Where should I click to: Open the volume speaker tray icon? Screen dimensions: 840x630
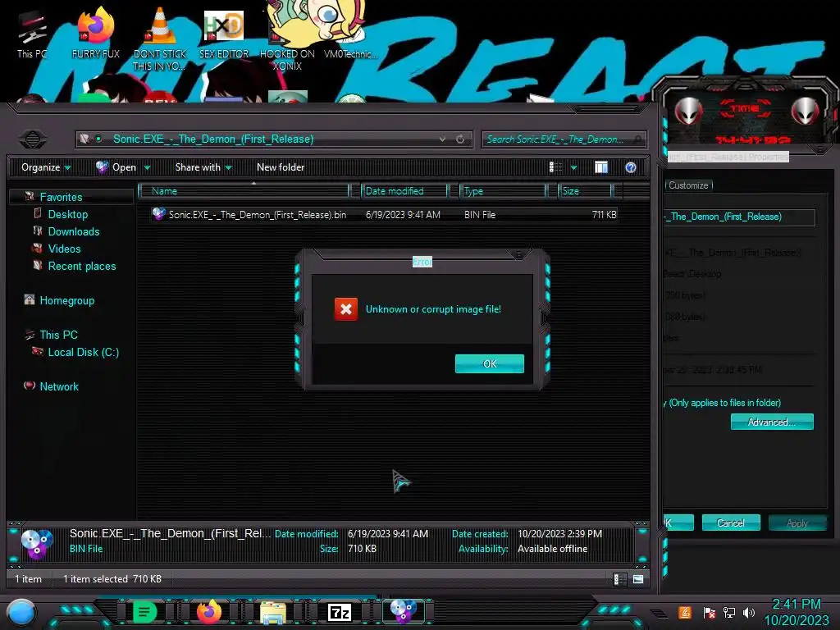pos(749,612)
